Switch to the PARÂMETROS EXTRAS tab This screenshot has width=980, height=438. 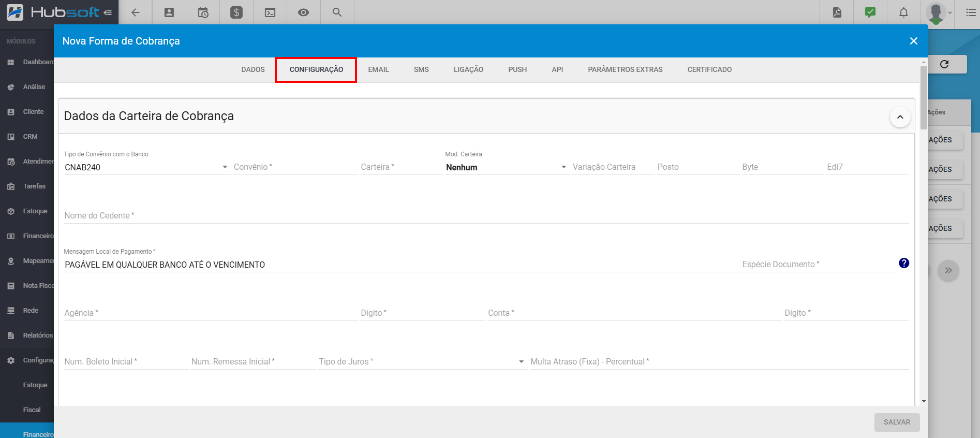point(625,69)
